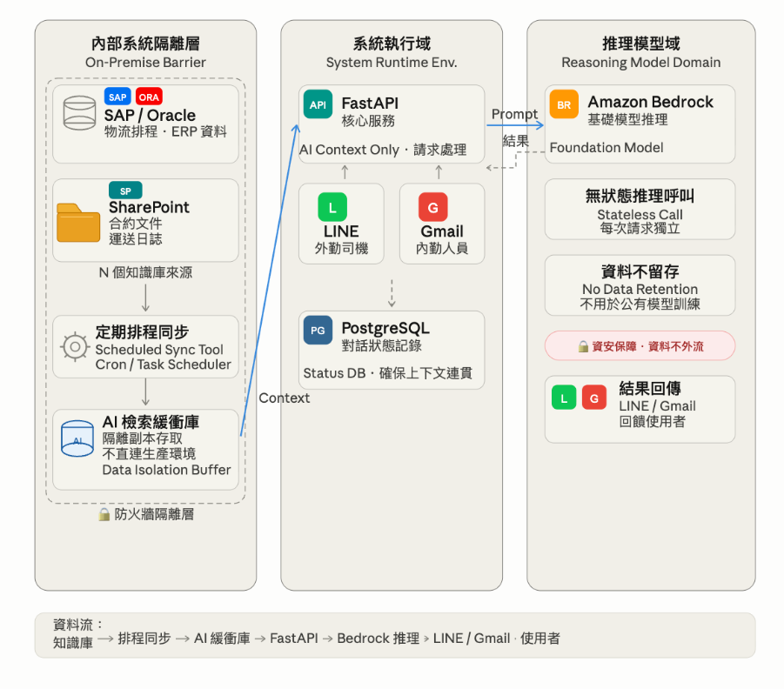Screen dimensions: 784x689
Task: Click the green L icon above LINE 外勤司機
Action: pyautogui.click(x=332, y=207)
